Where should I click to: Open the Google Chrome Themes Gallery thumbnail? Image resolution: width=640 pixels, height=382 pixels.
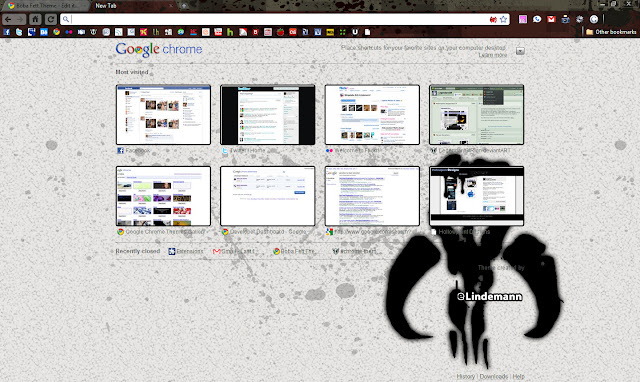click(x=163, y=196)
